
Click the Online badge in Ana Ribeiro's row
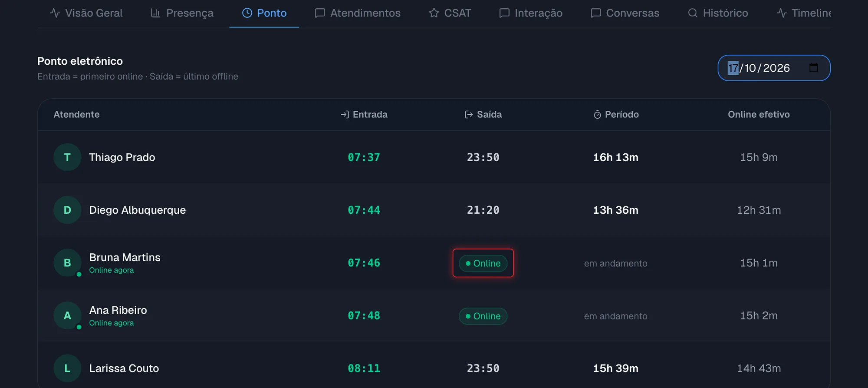483,316
